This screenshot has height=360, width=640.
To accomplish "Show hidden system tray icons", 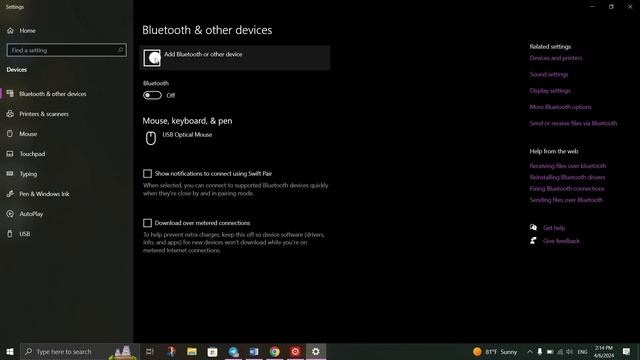I will pyautogui.click(x=529, y=351).
